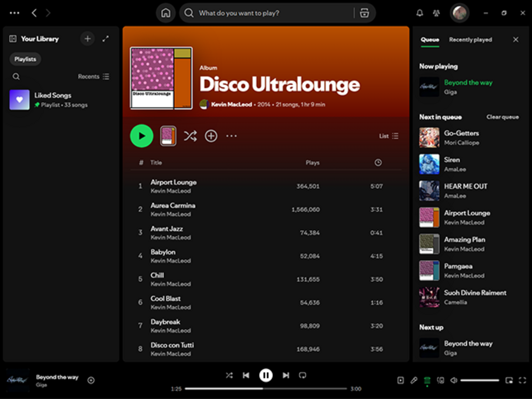Open the miniplayer icon
The width and height of the screenshot is (532, 399).
[509, 380]
